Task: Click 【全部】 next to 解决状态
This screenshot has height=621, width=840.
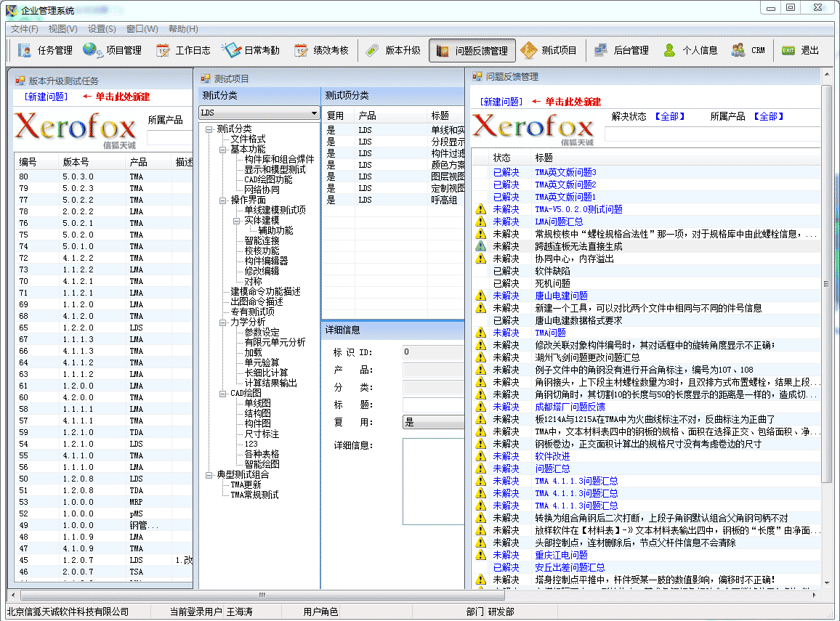Action: click(670, 116)
